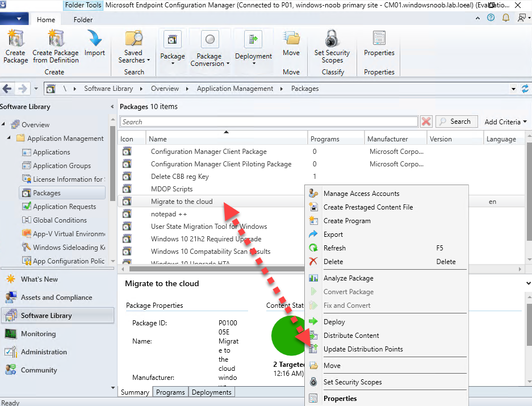Viewport: 532px width, 406px height.
Task: Open the Package ribbon dropdown
Action: coord(173,48)
